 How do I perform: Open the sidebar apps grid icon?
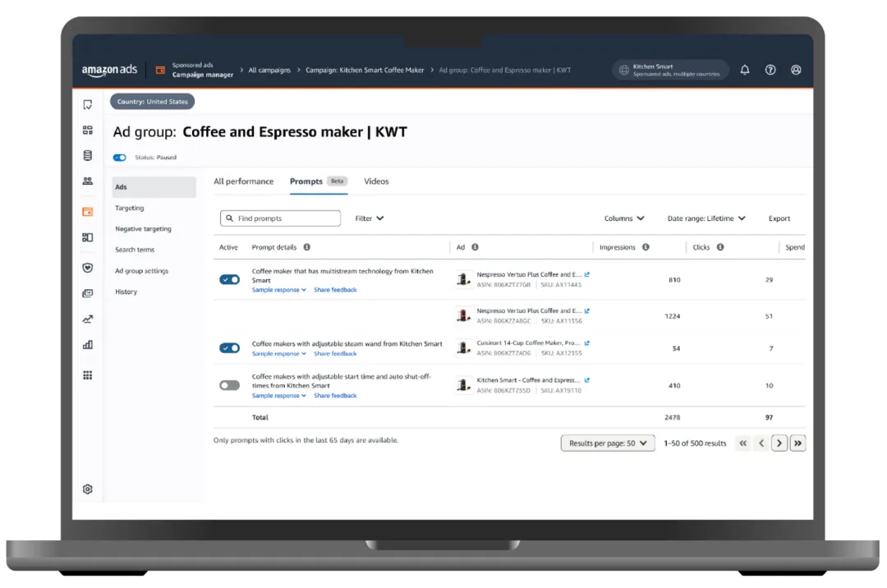point(88,375)
